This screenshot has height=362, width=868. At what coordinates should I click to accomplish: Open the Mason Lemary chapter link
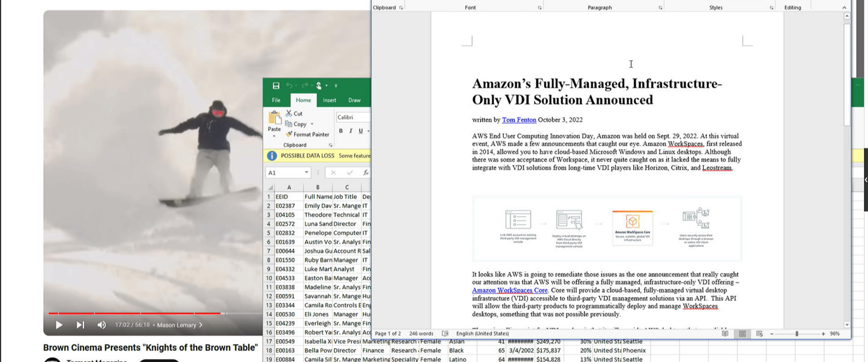click(180, 325)
